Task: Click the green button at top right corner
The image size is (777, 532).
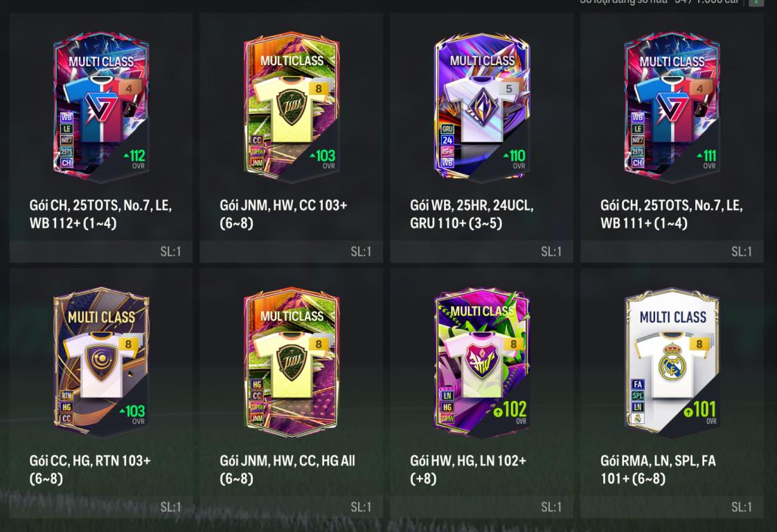Action: (756, 3)
